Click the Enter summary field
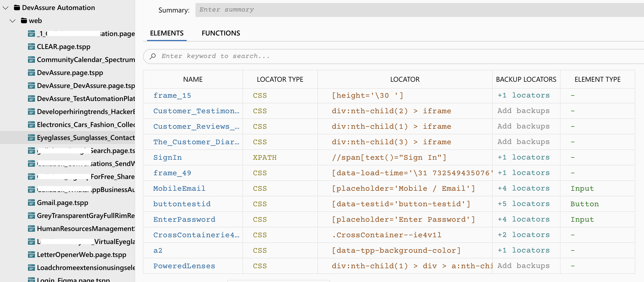The width and height of the screenshot is (644, 282). [x=300, y=10]
